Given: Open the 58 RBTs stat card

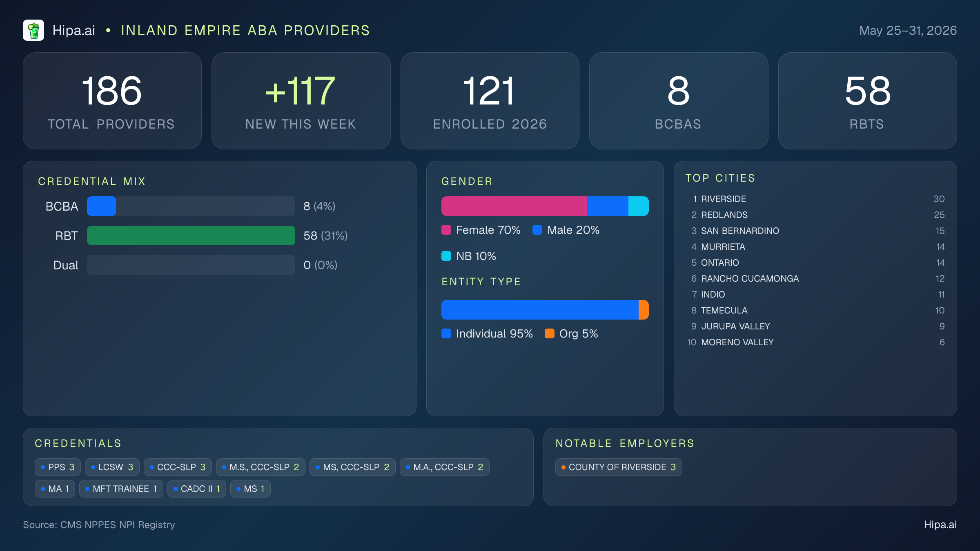Looking at the screenshot, I should [867, 101].
